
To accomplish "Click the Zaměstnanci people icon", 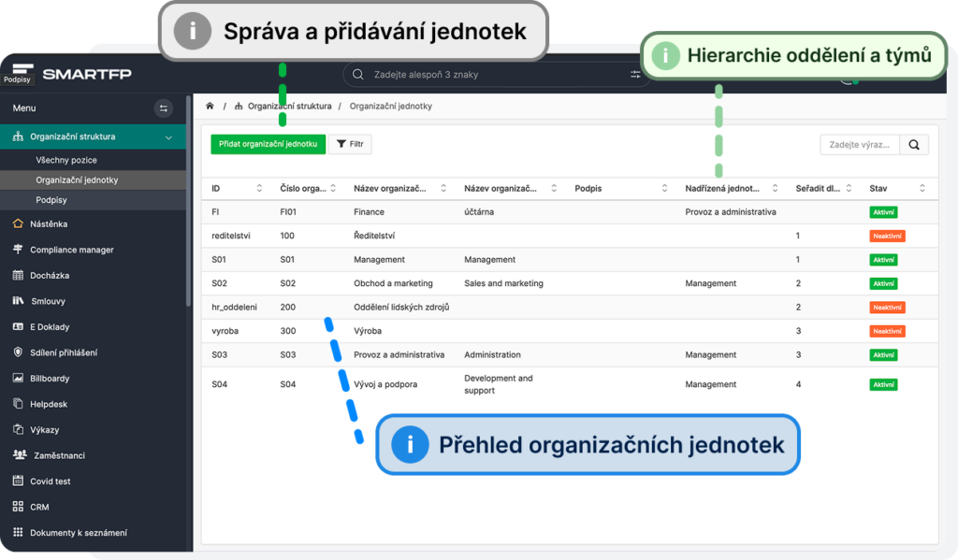I will [20, 455].
